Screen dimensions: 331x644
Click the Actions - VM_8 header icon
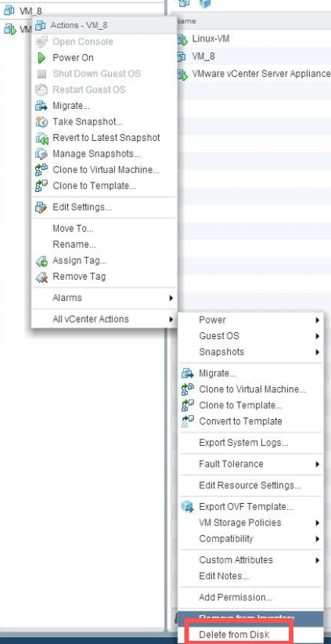[x=40, y=26]
